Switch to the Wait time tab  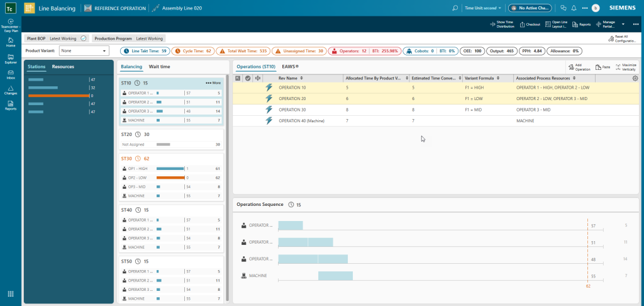[159, 67]
